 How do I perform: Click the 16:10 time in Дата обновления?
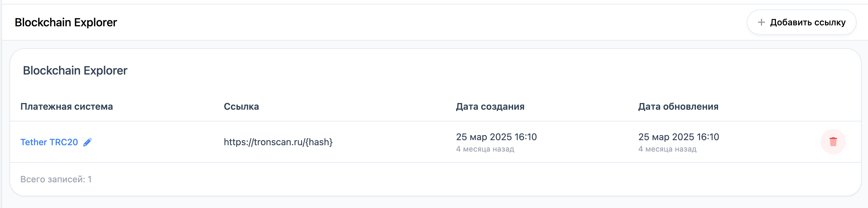(x=708, y=137)
